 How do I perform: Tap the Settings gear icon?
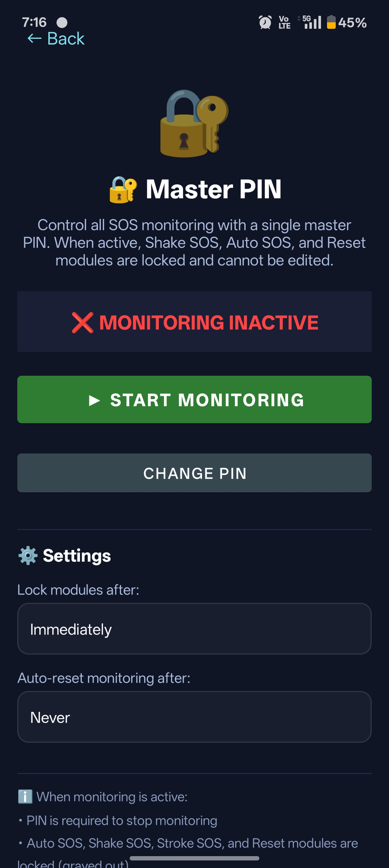point(28,556)
